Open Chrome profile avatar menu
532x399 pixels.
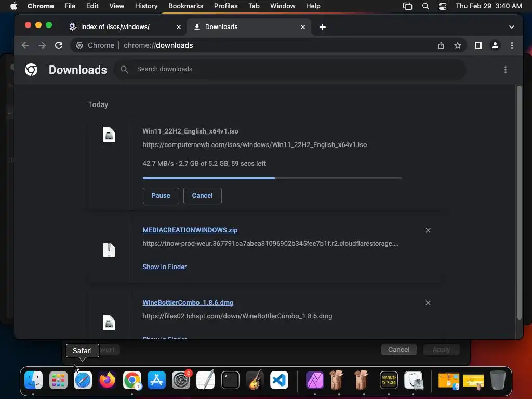click(x=495, y=45)
